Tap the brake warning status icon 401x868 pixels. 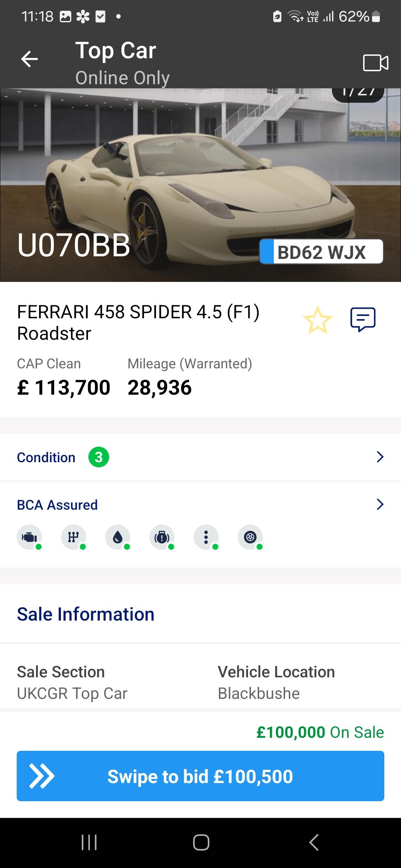(162, 537)
